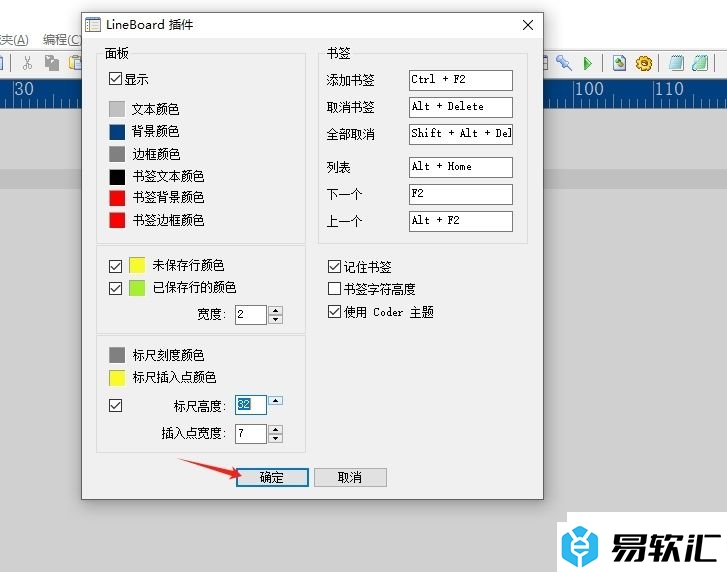Screen dimensions: 727x572
Task: Click the yellow gear settings icon
Action: click(x=644, y=64)
